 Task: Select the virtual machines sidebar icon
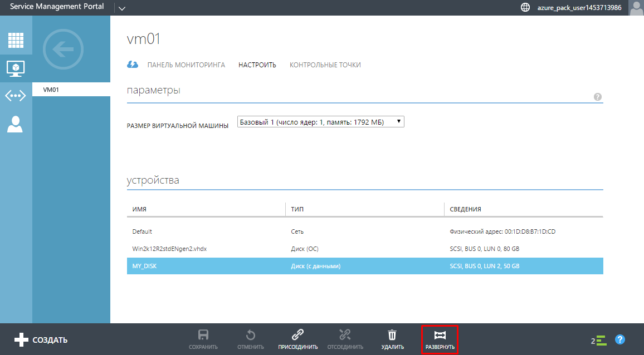[16, 68]
